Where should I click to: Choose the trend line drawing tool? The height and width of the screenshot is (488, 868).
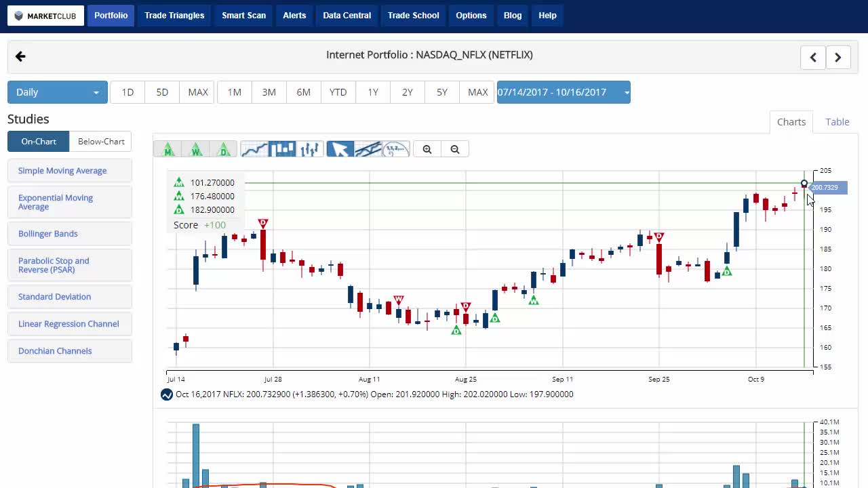pos(368,149)
